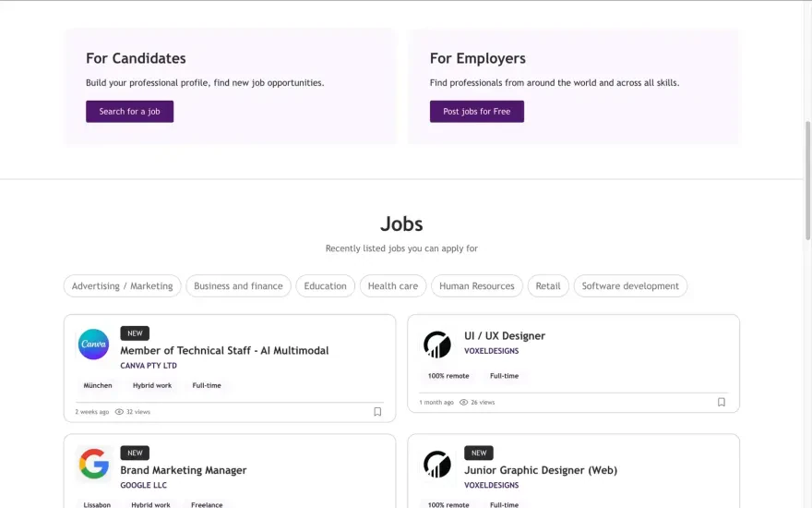812x508 pixels.
Task: Click the eye views icon on Canva job
Action: 119,412
